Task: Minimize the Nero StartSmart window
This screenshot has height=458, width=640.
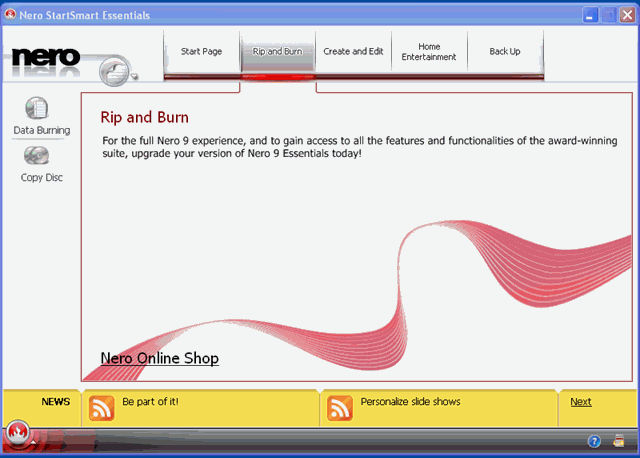Action: tap(589, 16)
